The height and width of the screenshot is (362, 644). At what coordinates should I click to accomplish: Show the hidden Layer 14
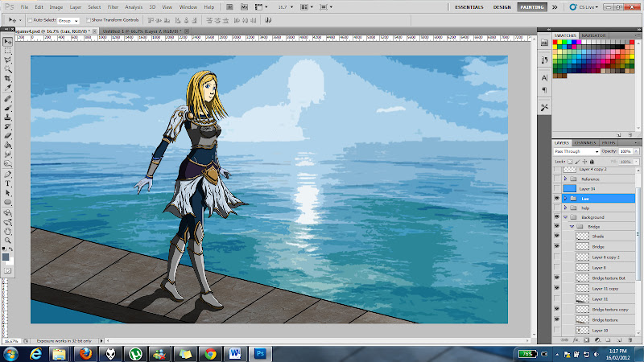[x=556, y=188]
